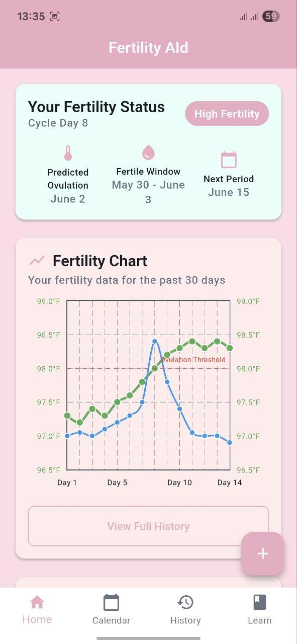Click View Full History button
This screenshot has height=644, width=297.
pos(148,526)
